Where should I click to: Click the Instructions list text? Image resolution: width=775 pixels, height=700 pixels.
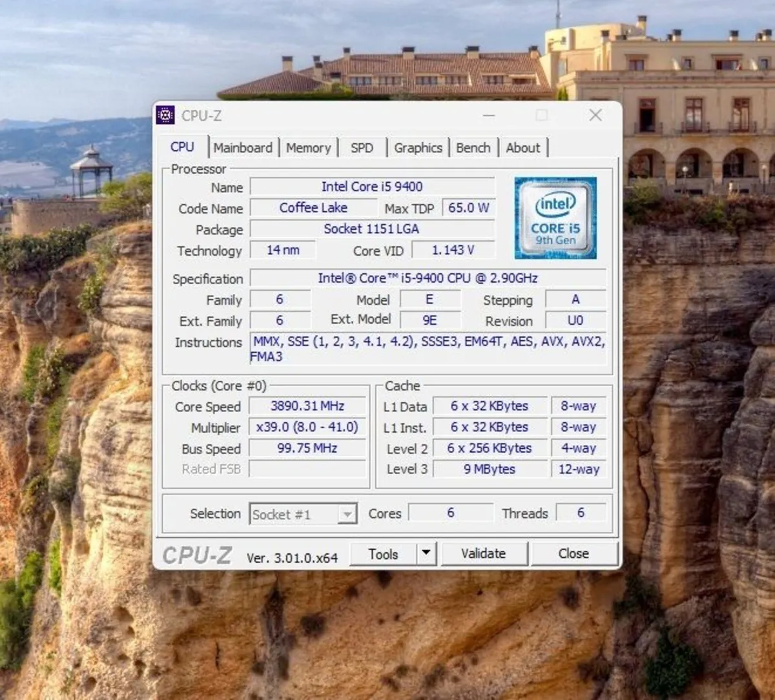tap(428, 349)
